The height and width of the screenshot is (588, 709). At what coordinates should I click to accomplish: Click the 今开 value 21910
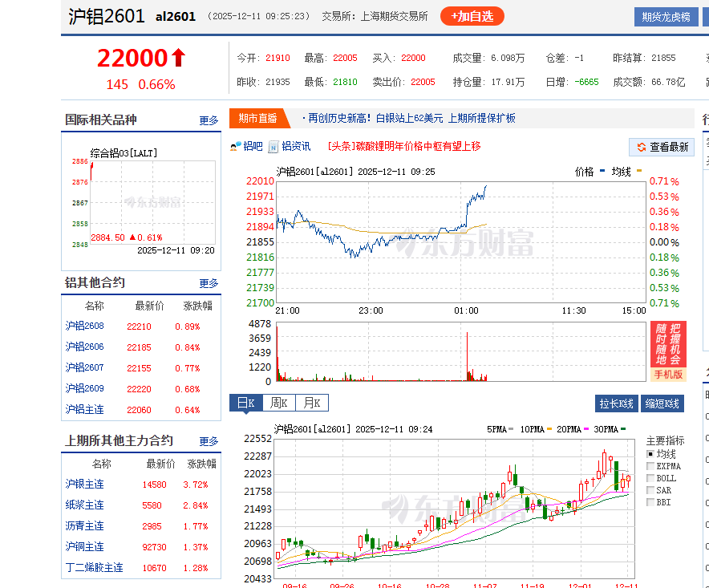pos(278,58)
